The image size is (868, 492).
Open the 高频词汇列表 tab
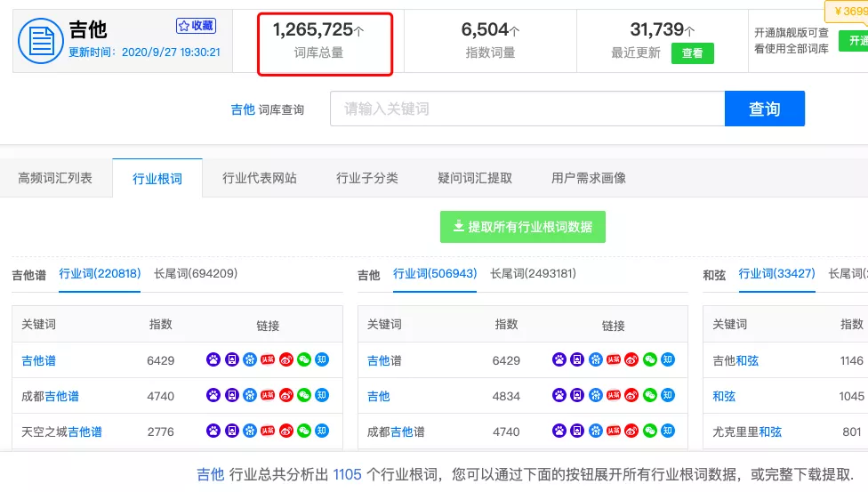55,178
